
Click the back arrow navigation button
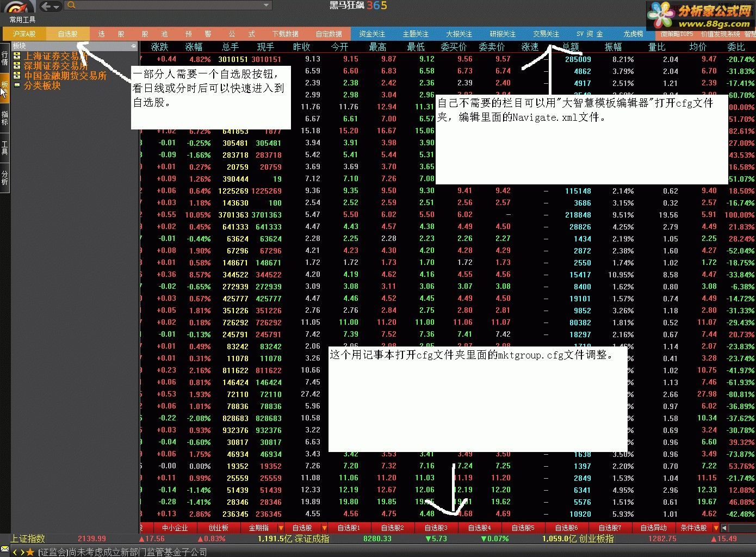(46, 6)
